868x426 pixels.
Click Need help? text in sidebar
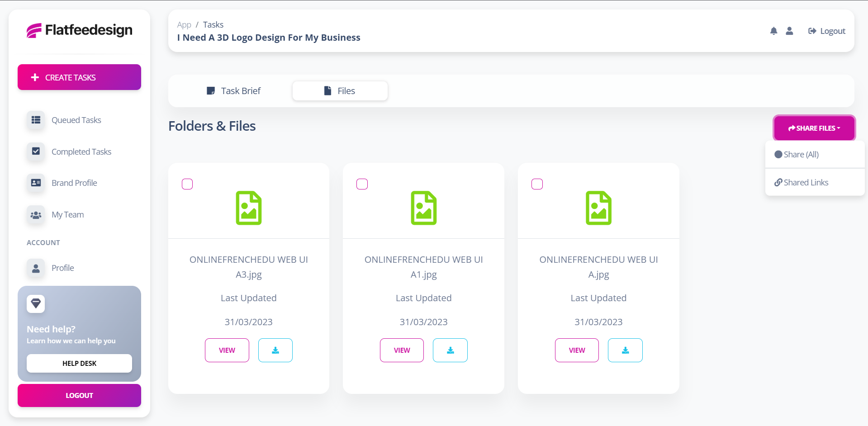51,329
